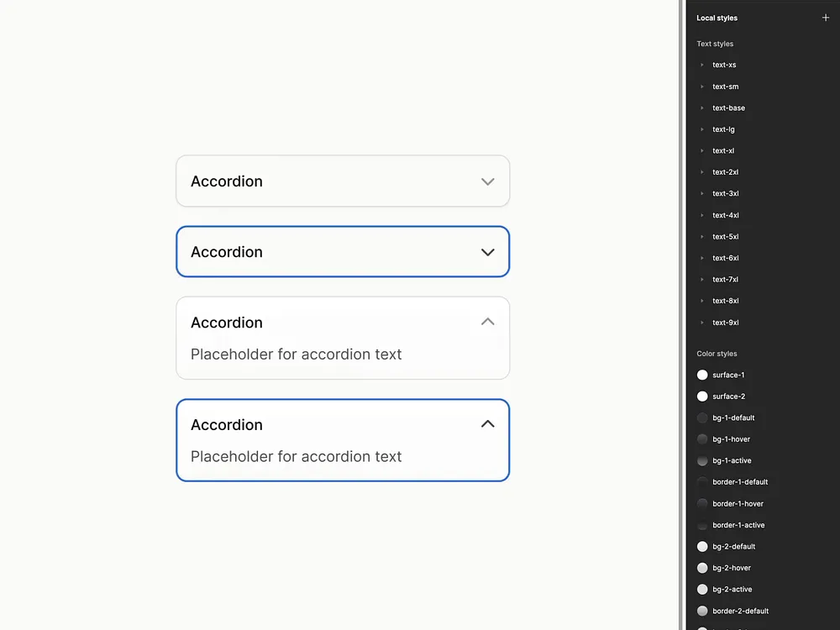Click the border-1-hover style circle icon
Image resolution: width=840 pixels, height=630 pixels.
(702, 503)
